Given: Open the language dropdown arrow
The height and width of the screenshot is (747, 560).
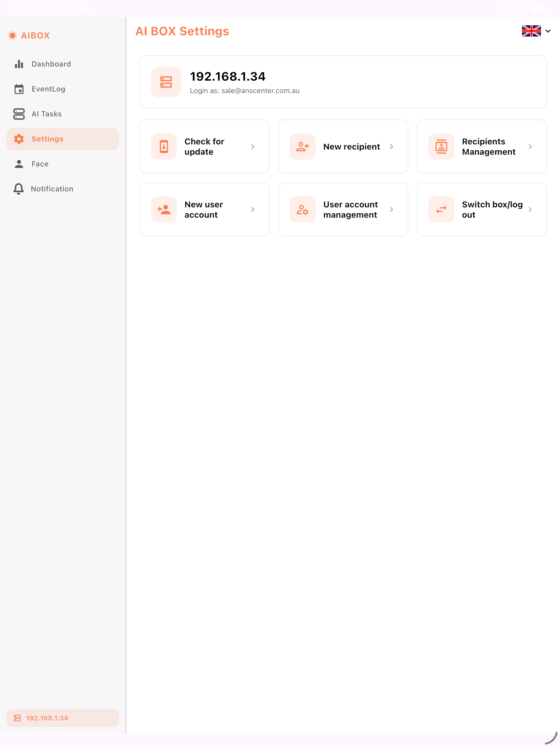Looking at the screenshot, I should tap(548, 31).
